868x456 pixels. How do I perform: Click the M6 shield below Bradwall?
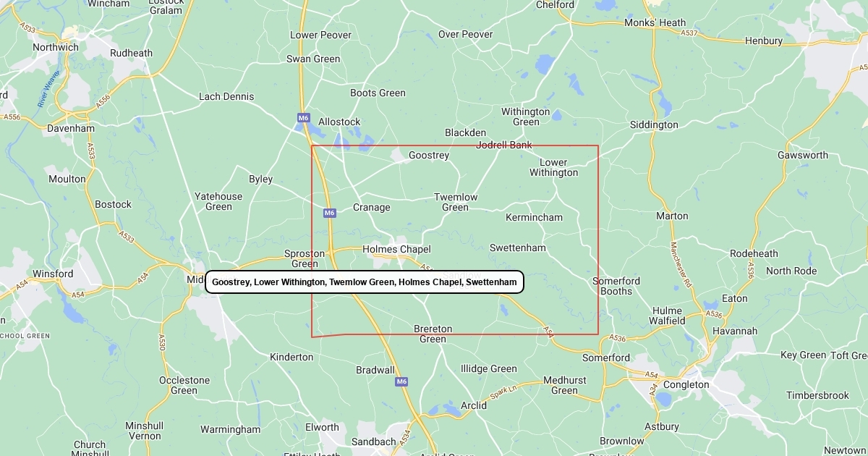pos(402,381)
